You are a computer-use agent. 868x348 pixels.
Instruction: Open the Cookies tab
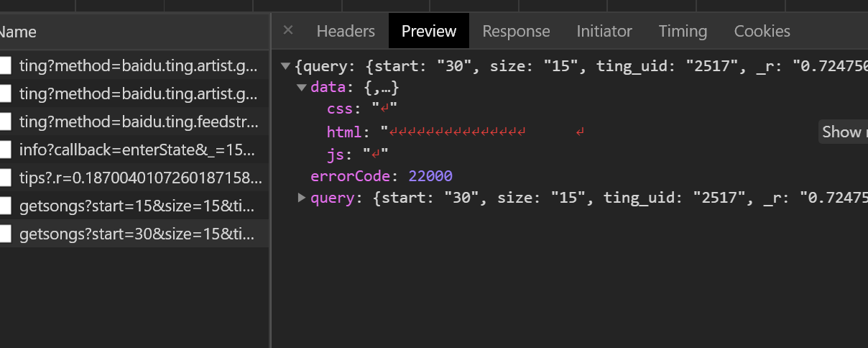coord(762,31)
